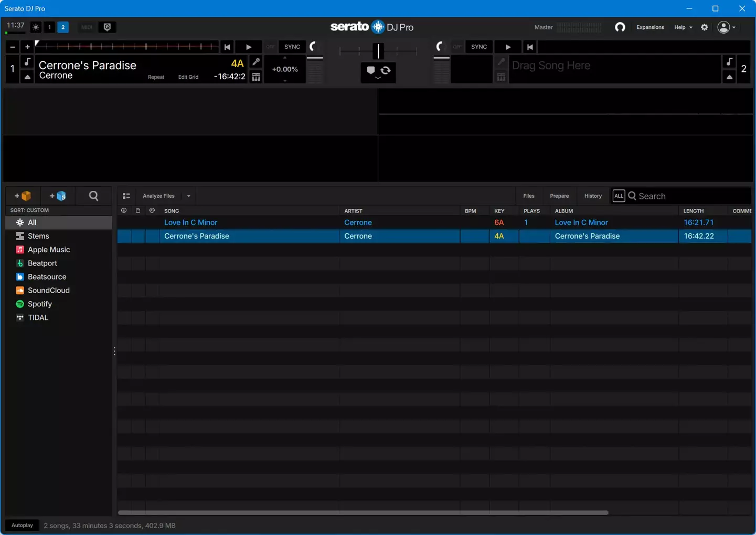Eject the track from deck 1
Image resolution: width=756 pixels, height=535 pixels.
click(x=27, y=77)
